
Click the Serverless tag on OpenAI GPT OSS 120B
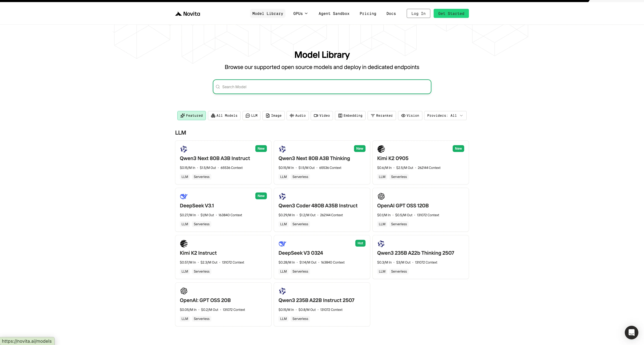click(x=399, y=224)
